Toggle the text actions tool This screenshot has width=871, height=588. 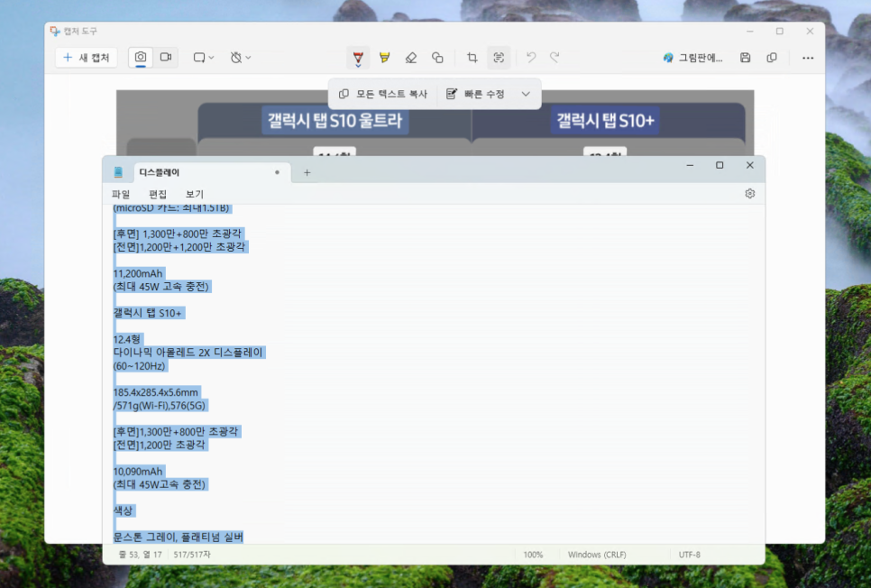click(x=499, y=57)
